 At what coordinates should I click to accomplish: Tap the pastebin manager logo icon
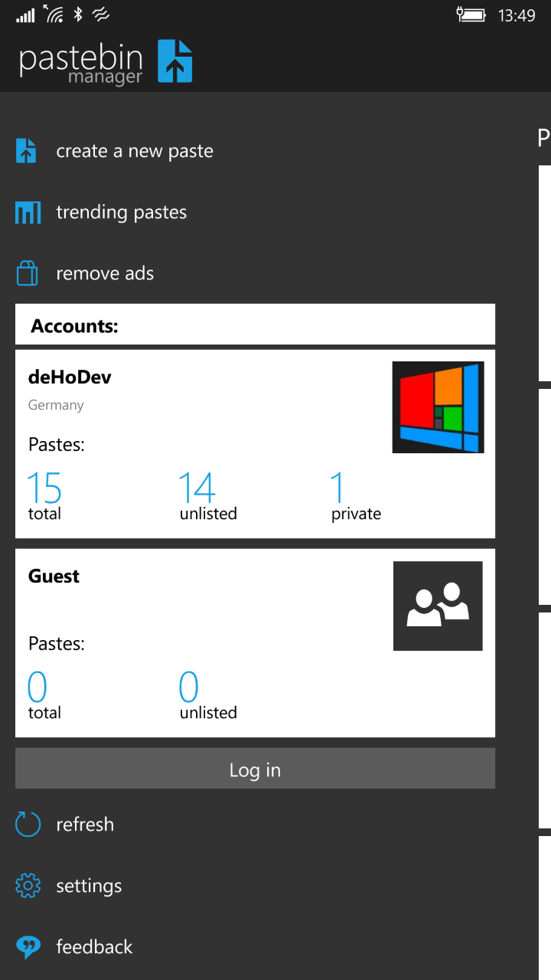(174, 61)
